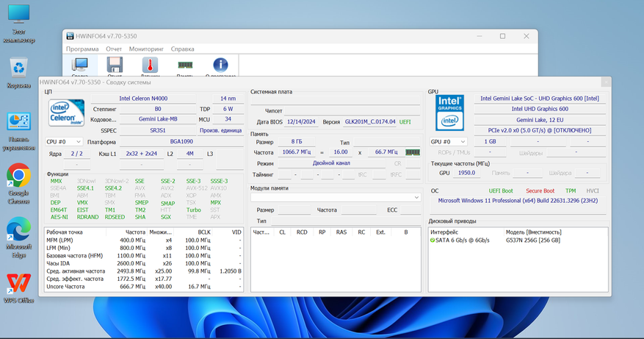
Task: Open the Recycle Bin desktop icon
Action: (18, 73)
